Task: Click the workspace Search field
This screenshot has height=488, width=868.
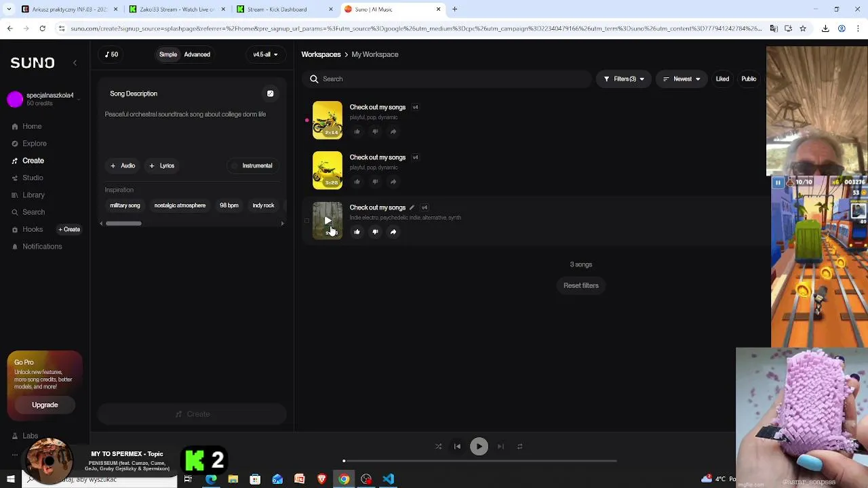Action: pos(448,79)
